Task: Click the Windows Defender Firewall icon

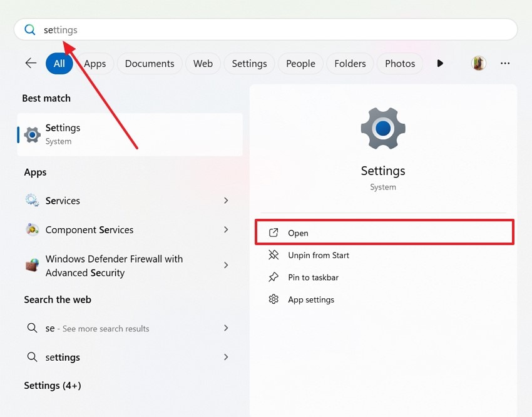Action: click(32, 265)
